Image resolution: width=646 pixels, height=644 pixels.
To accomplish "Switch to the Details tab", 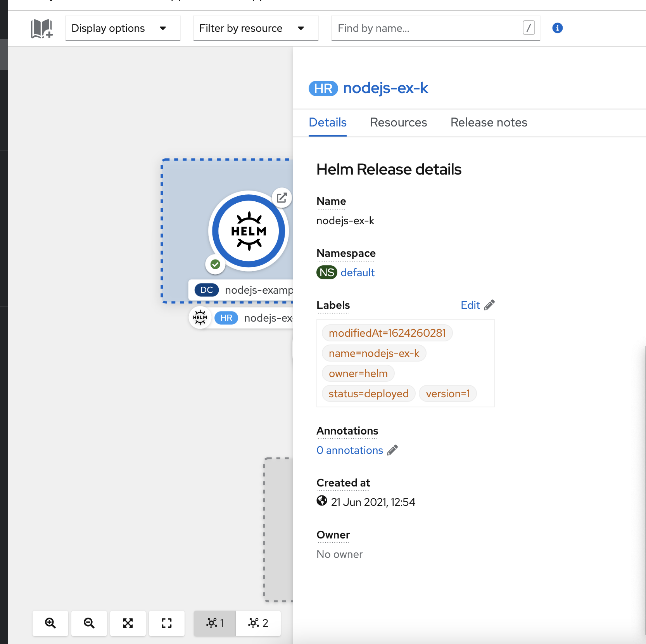I will [x=327, y=123].
